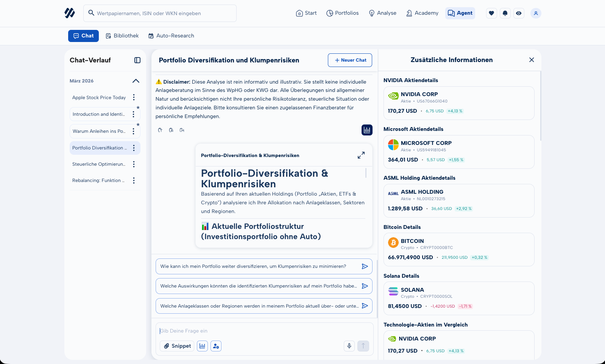
Task: Toggle the eye visibility icon in header
Action: 519,13
